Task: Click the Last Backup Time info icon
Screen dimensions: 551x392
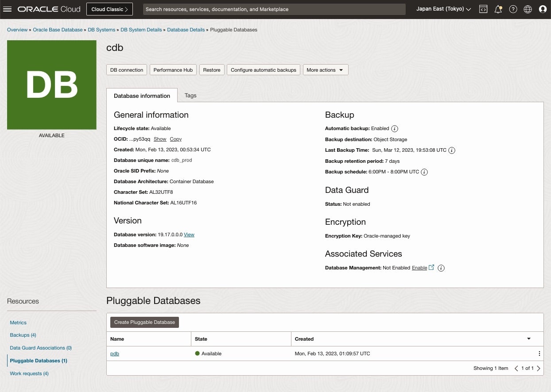Action: (x=452, y=150)
